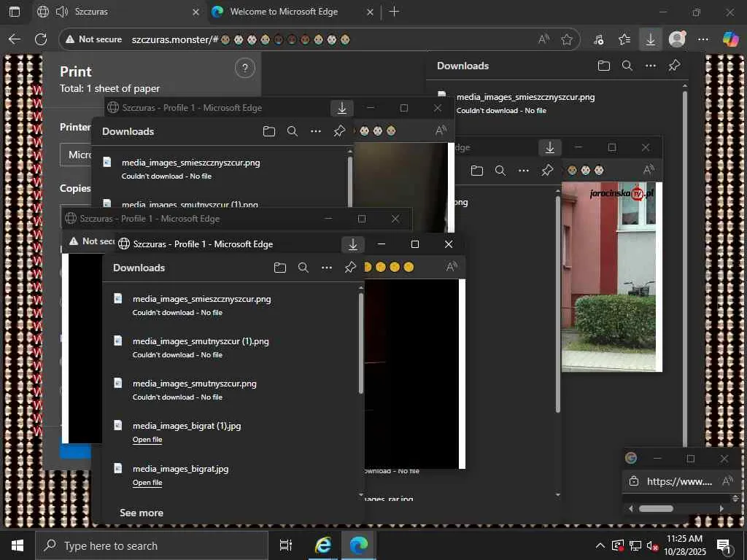This screenshot has width=747, height=560.
Task: Click the Copilot icon in Edge toolbar
Action: point(730,39)
